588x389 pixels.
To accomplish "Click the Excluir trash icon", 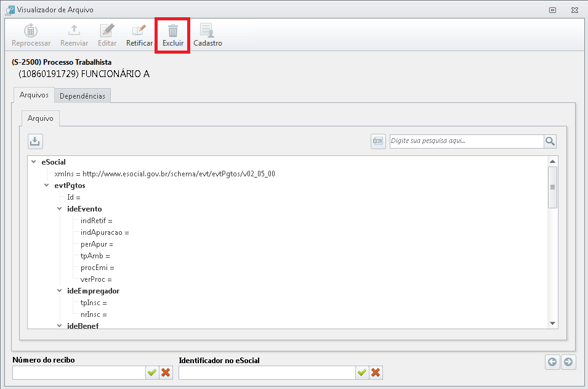I will 173,30.
